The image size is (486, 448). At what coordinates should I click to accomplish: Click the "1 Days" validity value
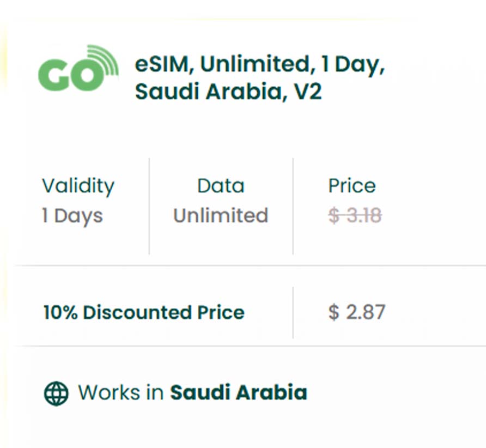tap(72, 216)
